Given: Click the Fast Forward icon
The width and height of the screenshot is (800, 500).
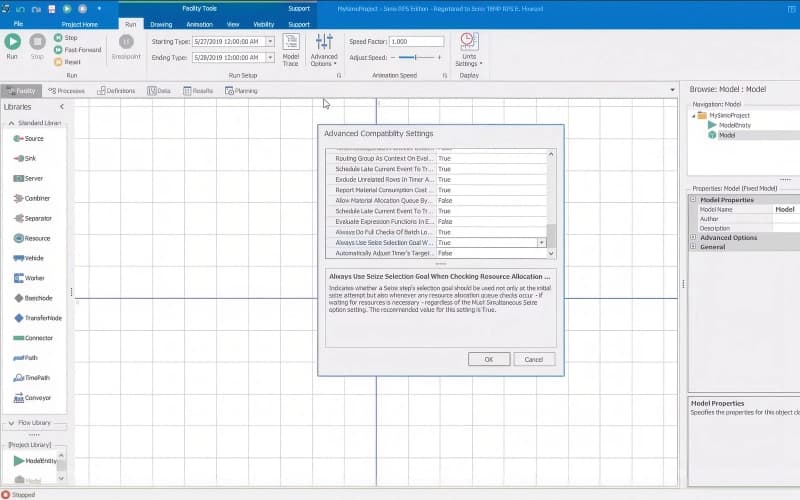Looking at the screenshot, I should tap(58, 49).
